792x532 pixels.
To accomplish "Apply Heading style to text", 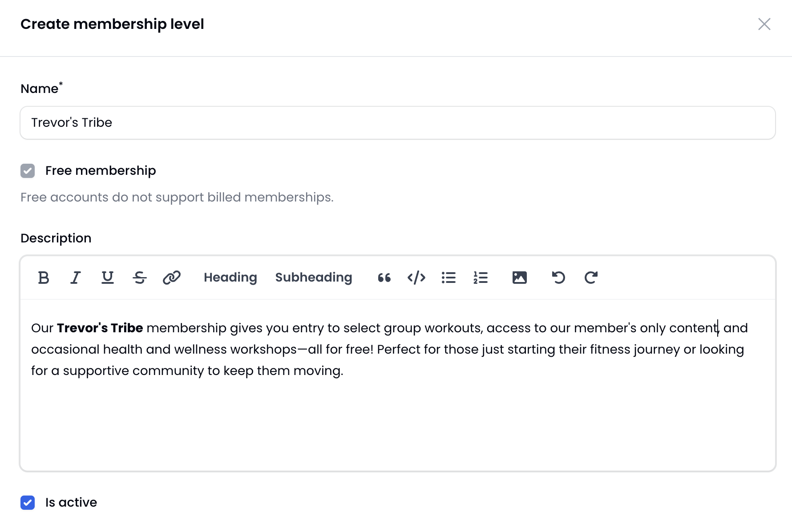I will pos(230,278).
